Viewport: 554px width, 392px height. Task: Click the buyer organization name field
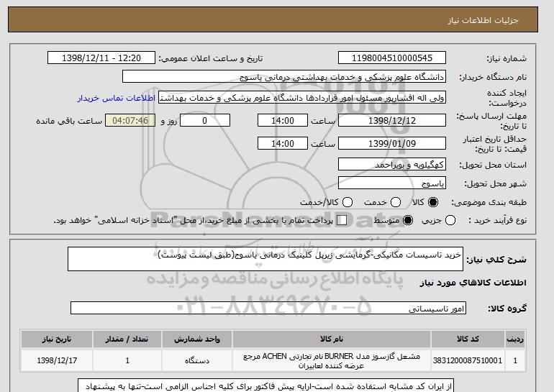pyautogui.click(x=284, y=77)
